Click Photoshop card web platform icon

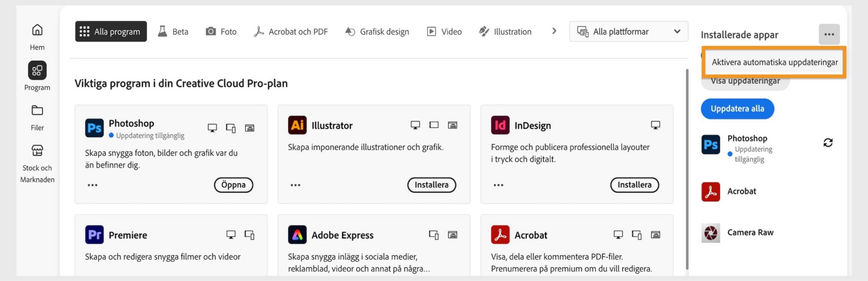pyautogui.click(x=250, y=128)
